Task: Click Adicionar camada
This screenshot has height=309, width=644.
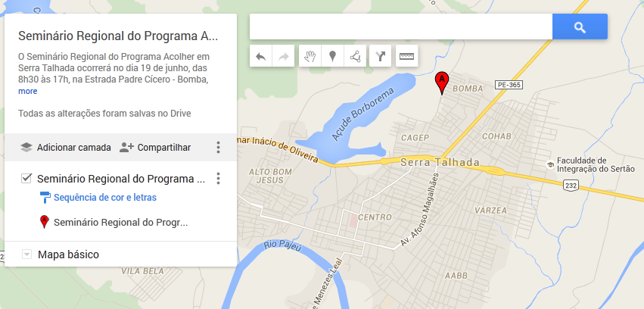Action: tap(66, 148)
